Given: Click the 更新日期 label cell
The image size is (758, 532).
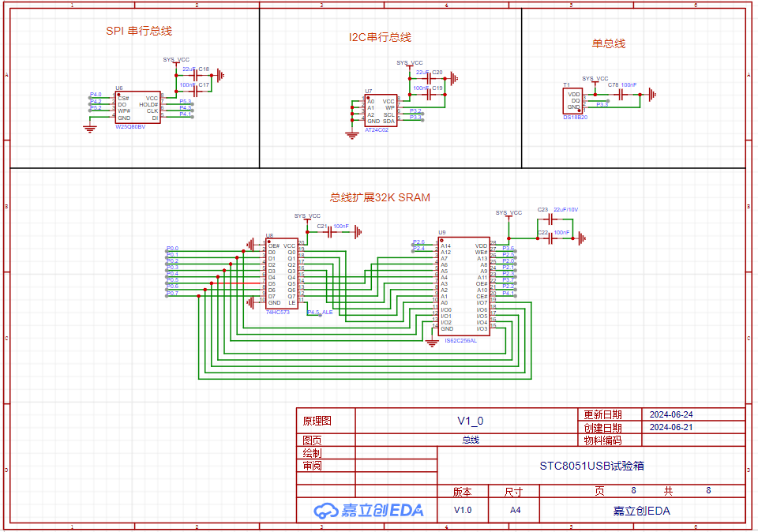Looking at the screenshot, I should [x=602, y=414].
